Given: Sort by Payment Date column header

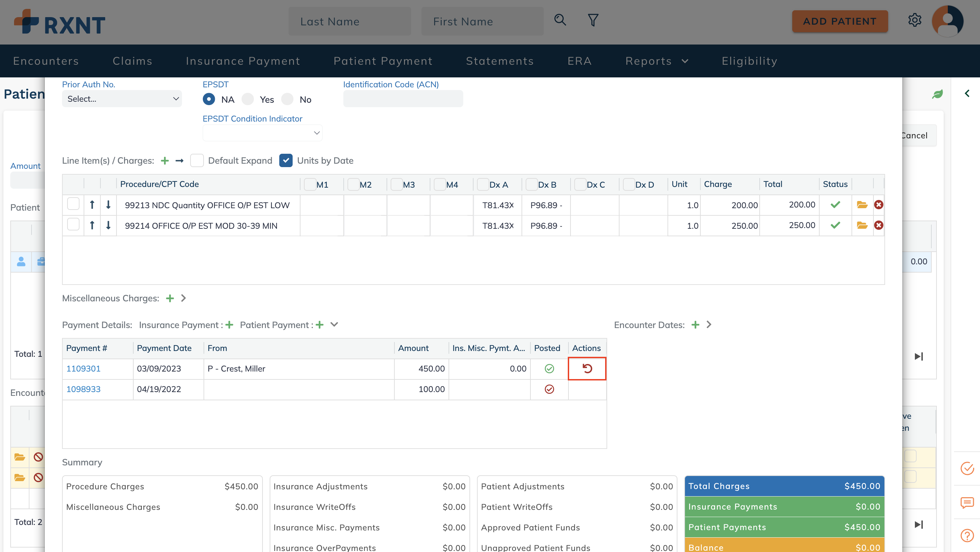Looking at the screenshot, I should [x=164, y=348].
